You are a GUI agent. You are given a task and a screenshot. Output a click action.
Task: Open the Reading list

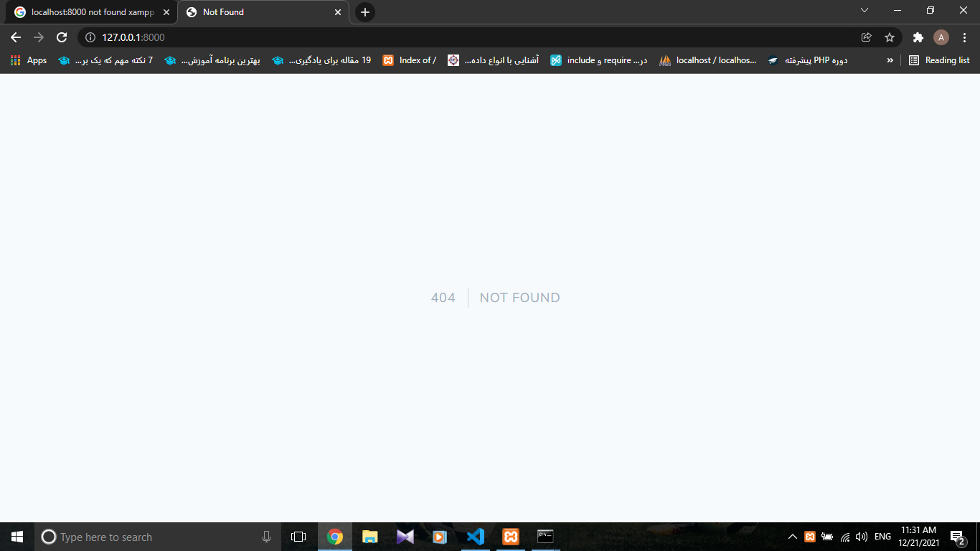click(939, 60)
